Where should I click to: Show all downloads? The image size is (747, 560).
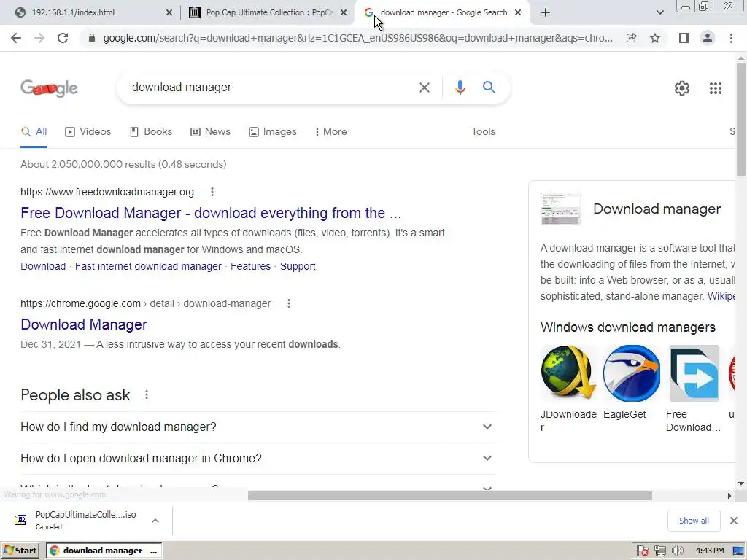694,521
